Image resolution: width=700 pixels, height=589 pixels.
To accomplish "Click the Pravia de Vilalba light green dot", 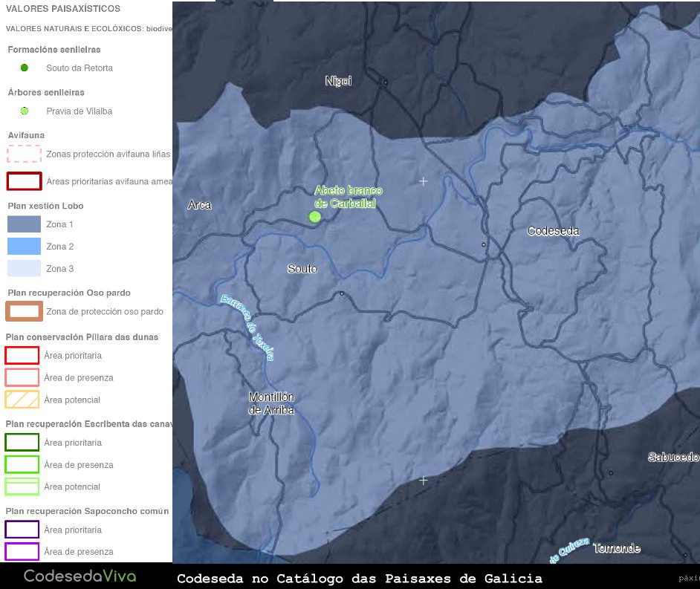I will (25, 111).
